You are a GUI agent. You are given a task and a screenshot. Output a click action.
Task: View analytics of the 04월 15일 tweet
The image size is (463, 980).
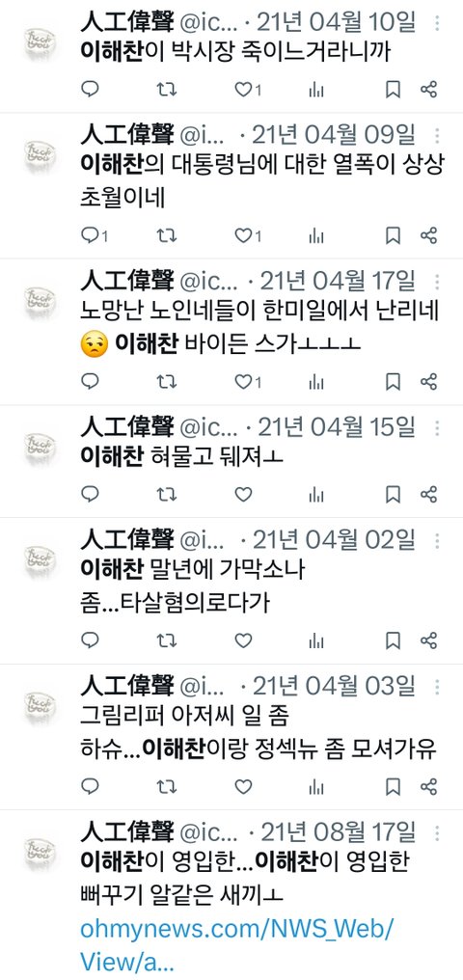click(x=316, y=495)
